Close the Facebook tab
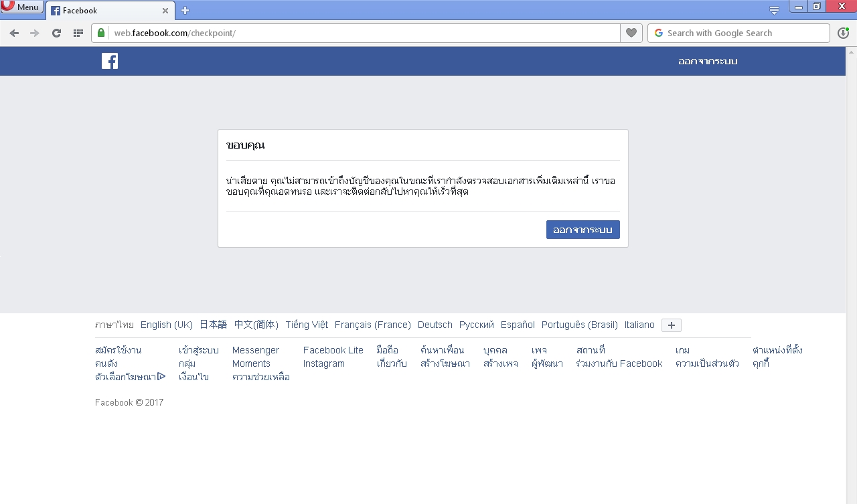Screen dimensions: 857x504 165,11
